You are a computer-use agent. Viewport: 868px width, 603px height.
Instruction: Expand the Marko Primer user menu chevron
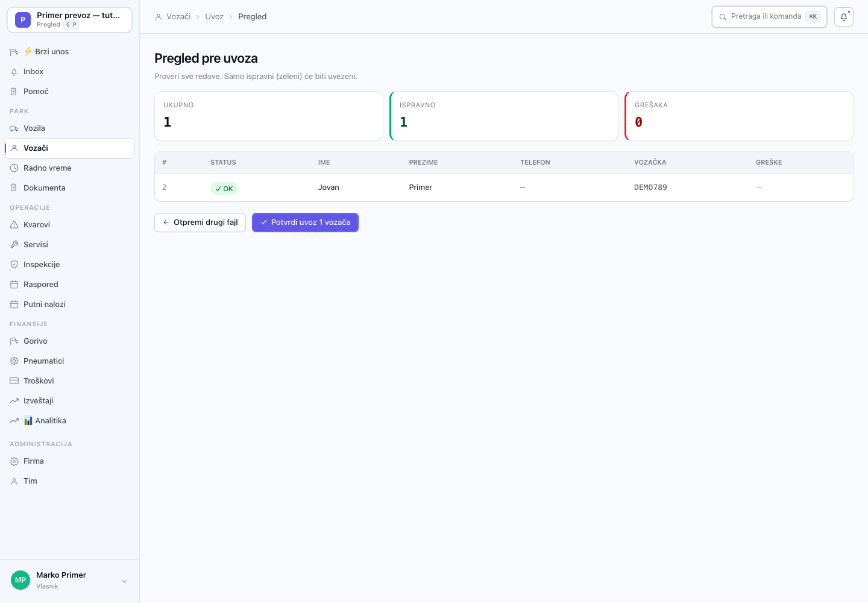(124, 581)
